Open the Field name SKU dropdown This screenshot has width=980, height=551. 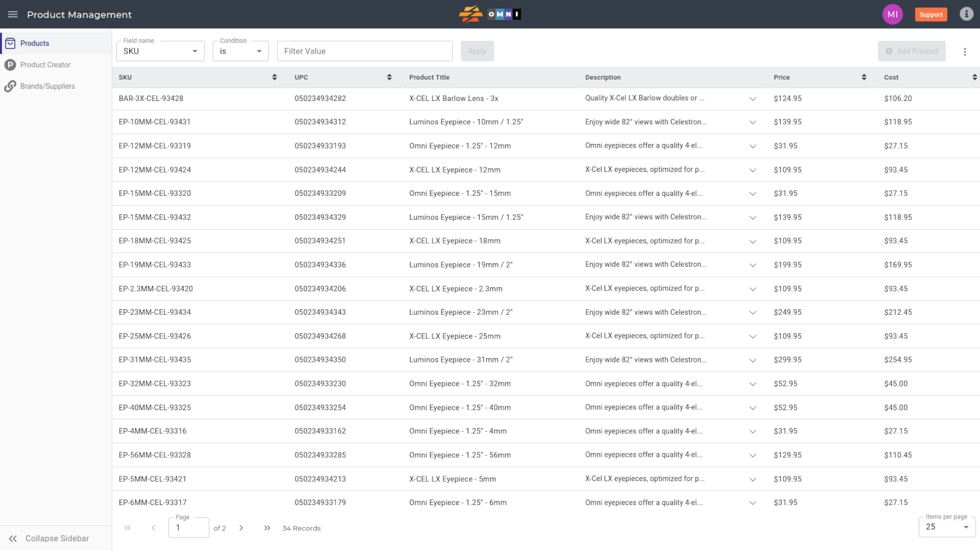(160, 51)
